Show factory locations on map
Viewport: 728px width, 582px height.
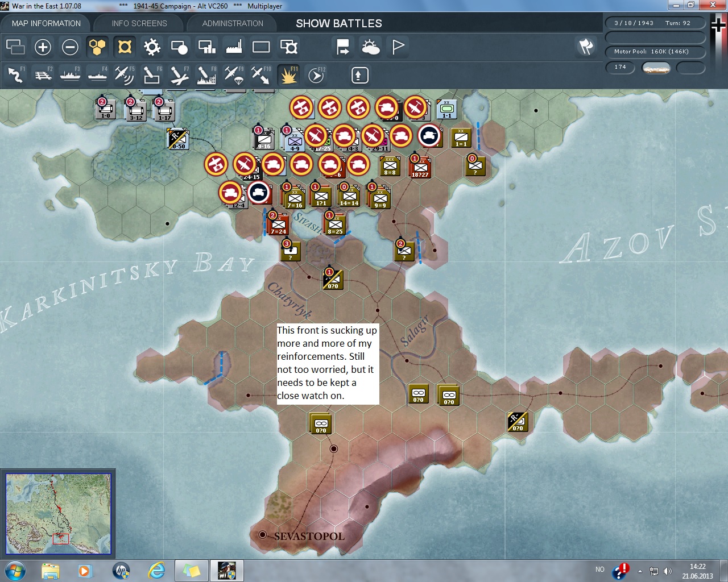coord(234,47)
